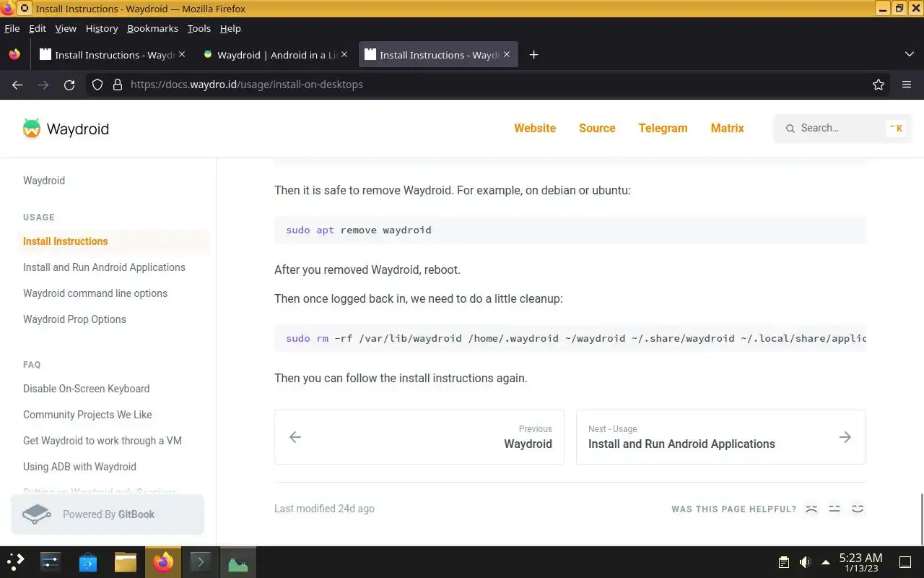Close the Waydroid Android in a Linux tab

(344, 54)
